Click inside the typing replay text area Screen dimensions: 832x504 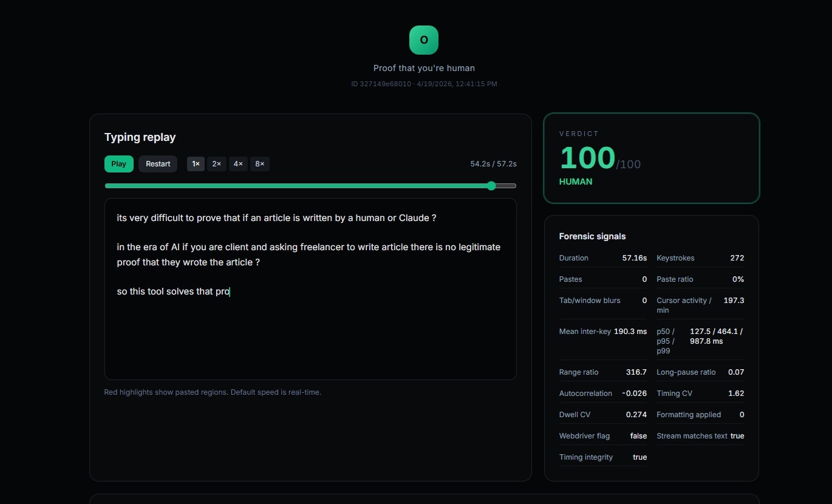(x=310, y=289)
